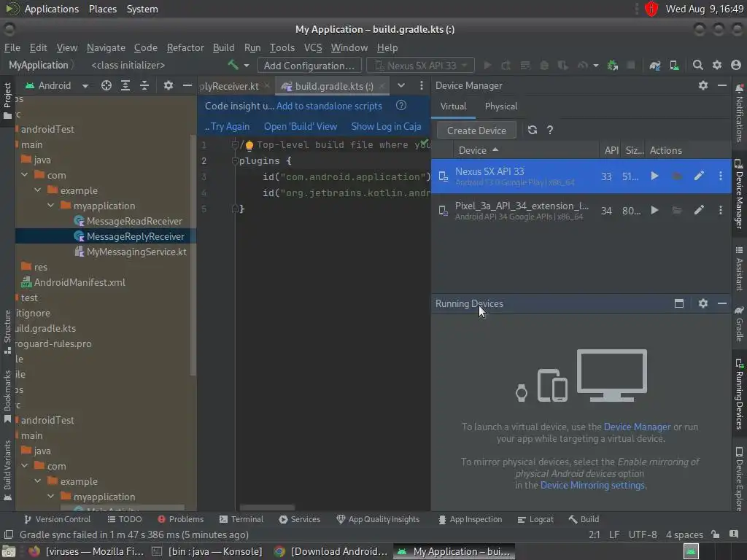747x560 pixels.
Task: Show hidden editor tabs chevron
Action: pos(401,86)
